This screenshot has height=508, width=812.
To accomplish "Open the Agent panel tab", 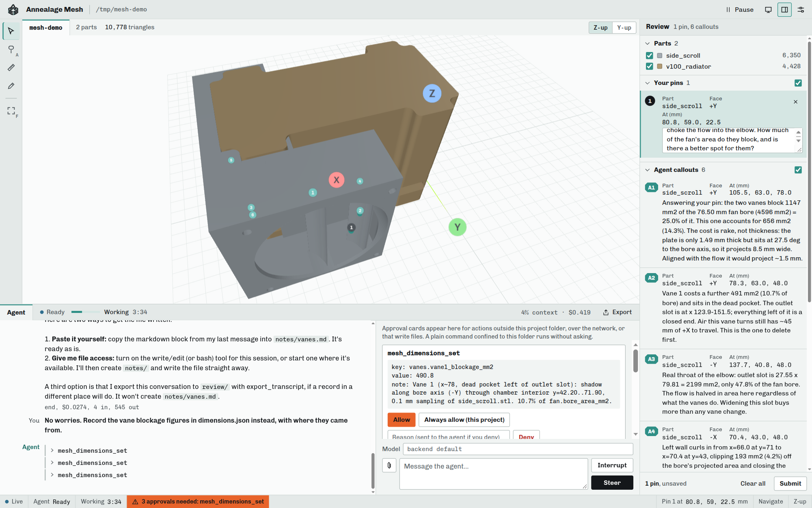I will click(x=16, y=312).
